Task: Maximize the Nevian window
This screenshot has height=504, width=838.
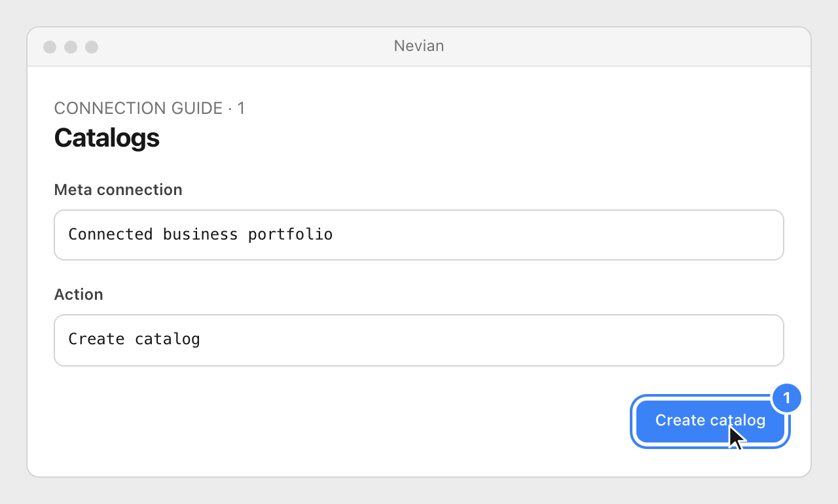Action: (x=92, y=47)
